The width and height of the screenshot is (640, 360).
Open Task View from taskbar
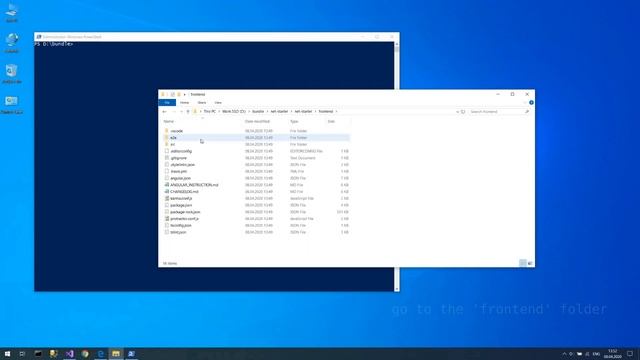point(22,353)
